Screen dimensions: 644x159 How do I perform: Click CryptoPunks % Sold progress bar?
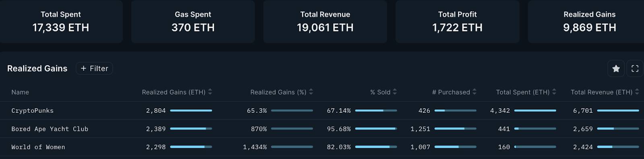tap(376, 110)
